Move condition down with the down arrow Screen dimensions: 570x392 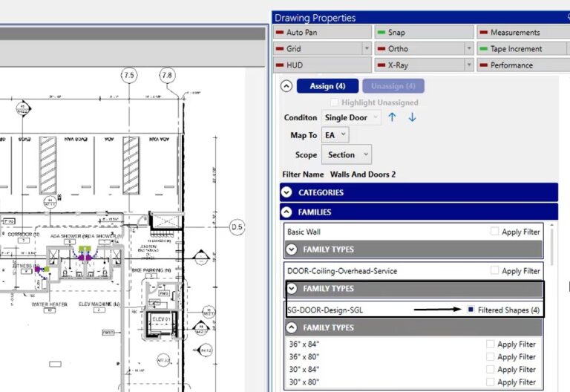[412, 117]
